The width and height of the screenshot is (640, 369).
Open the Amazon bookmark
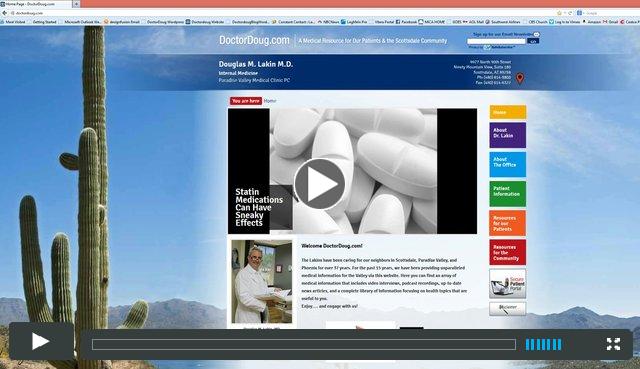pos(591,22)
